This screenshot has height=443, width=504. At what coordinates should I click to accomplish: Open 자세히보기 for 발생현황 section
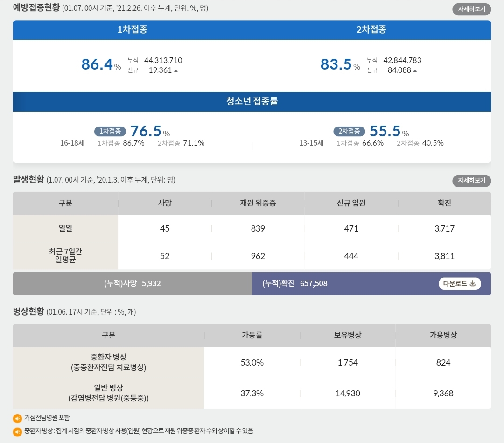(x=471, y=180)
